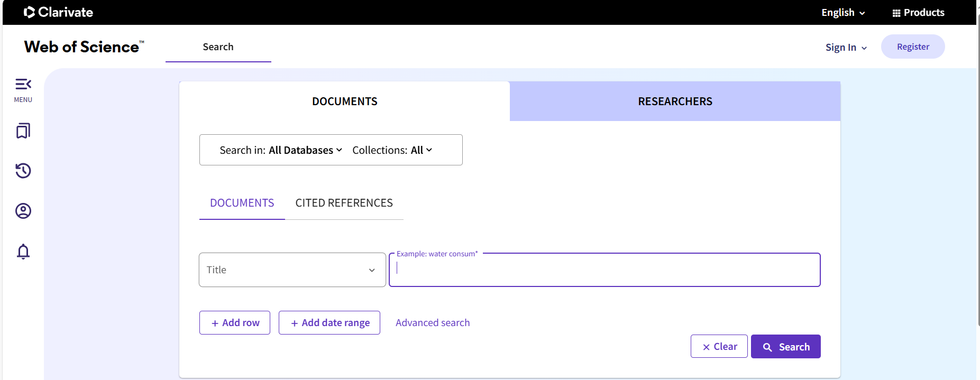Click the Add row button
This screenshot has height=380, width=980.
click(x=235, y=322)
